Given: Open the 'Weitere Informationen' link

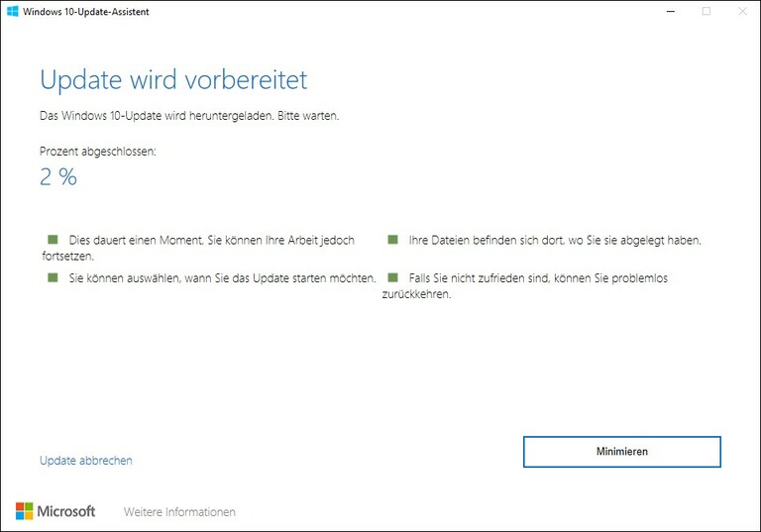Looking at the screenshot, I should (179, 512).
